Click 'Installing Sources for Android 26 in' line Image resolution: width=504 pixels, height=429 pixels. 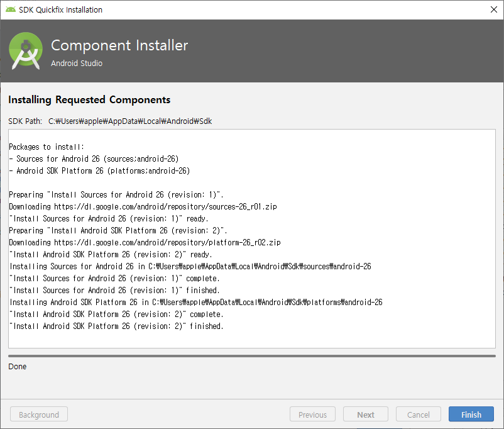[x=190, y=266]
